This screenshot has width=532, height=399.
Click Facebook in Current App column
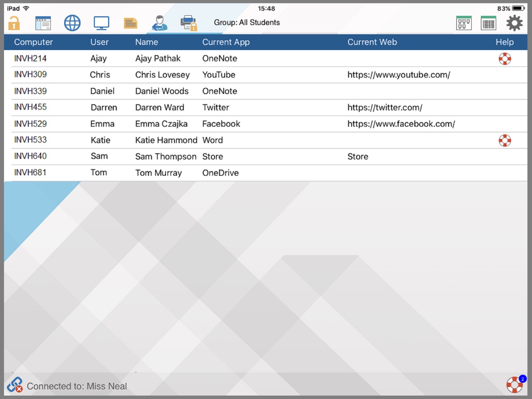tap(221, 124)
